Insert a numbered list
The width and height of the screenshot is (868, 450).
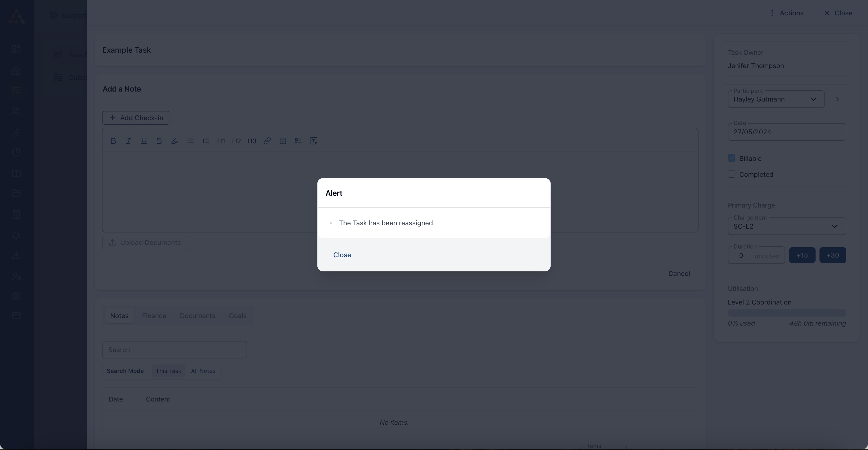pyautogui.click(x=206, y=141)
